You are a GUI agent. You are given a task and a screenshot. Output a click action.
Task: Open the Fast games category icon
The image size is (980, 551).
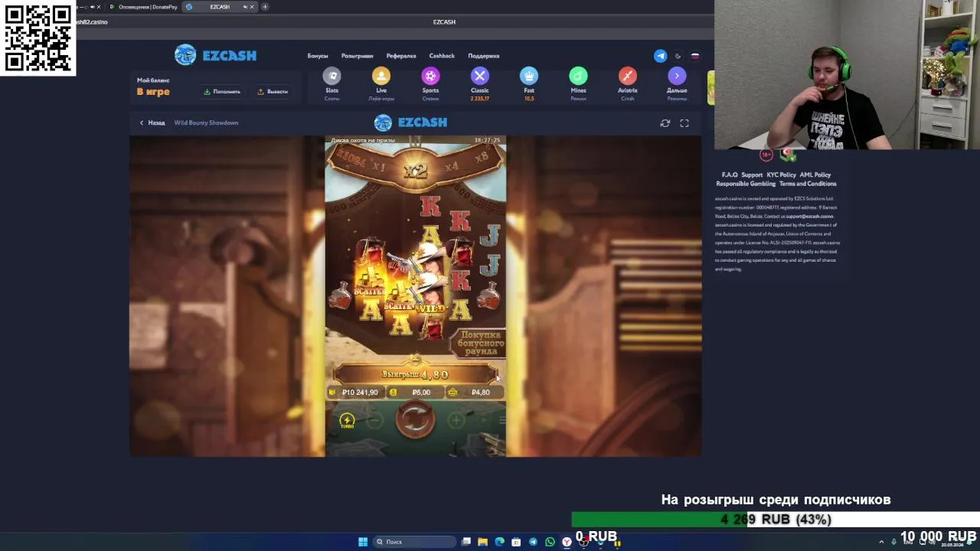click(x=529, y=76)
